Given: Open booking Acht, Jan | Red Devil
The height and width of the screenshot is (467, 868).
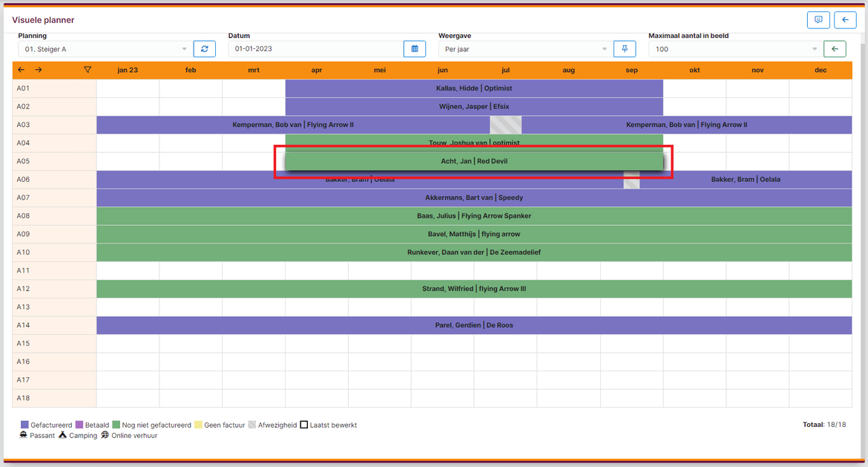Looking at the screenshot, I should [x=474, y=161].
